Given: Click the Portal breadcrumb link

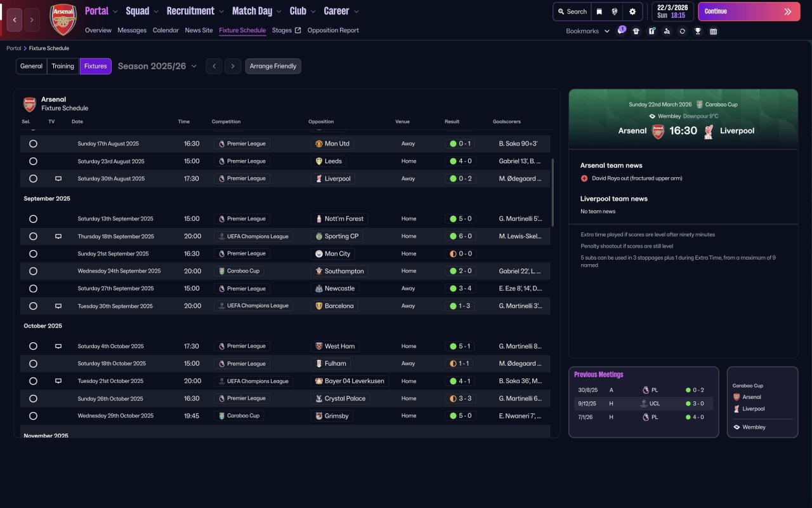Looking at the screenshot, I should click(13, 48).
